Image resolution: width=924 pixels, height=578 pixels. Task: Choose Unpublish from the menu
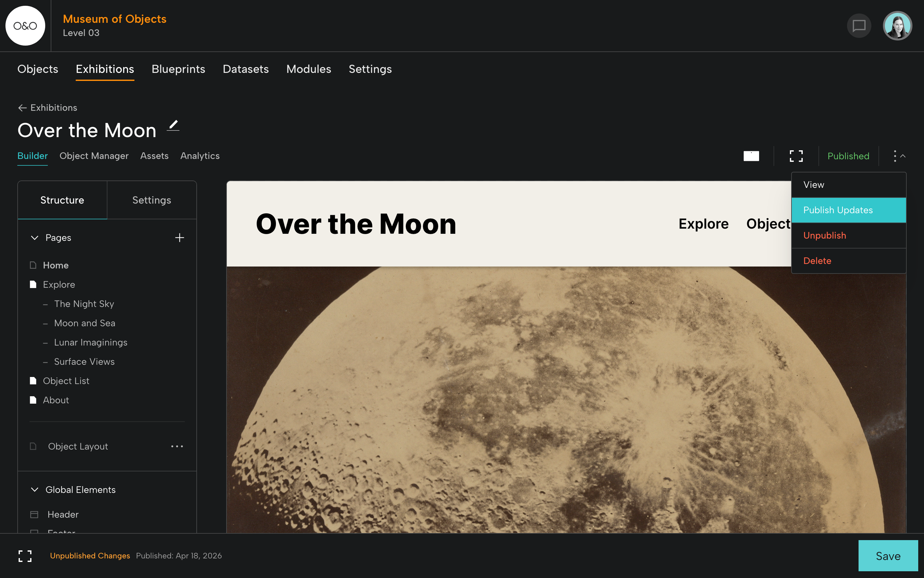coord(849,235)
